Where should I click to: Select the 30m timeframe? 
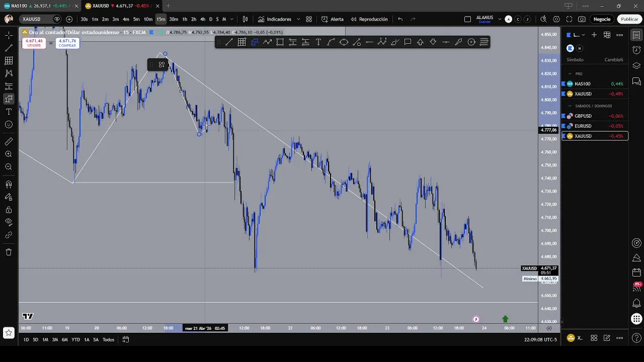click(174, 19)
